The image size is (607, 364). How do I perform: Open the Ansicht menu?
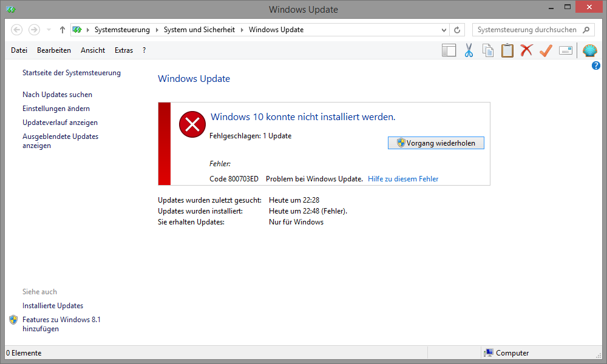pos(93,50)
